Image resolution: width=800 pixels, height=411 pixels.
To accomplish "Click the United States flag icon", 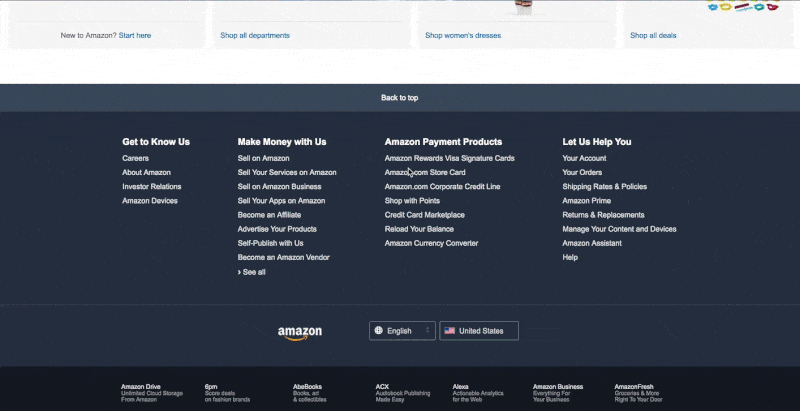I will 449,331.
